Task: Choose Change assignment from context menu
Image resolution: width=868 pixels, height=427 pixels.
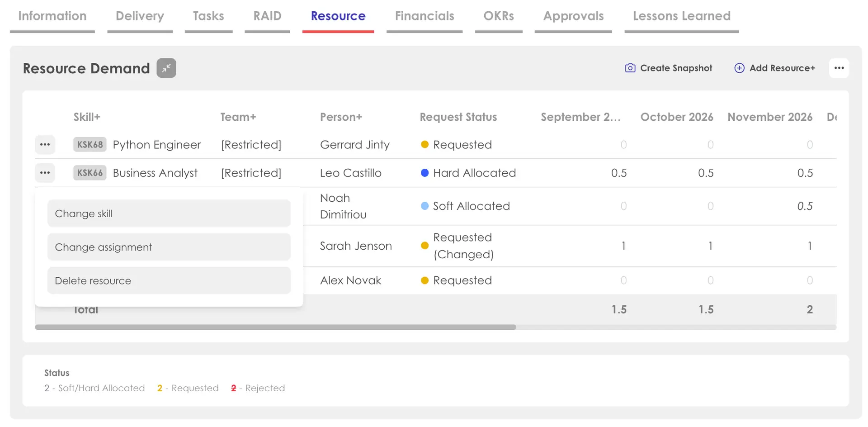Action: pos(169,247)
